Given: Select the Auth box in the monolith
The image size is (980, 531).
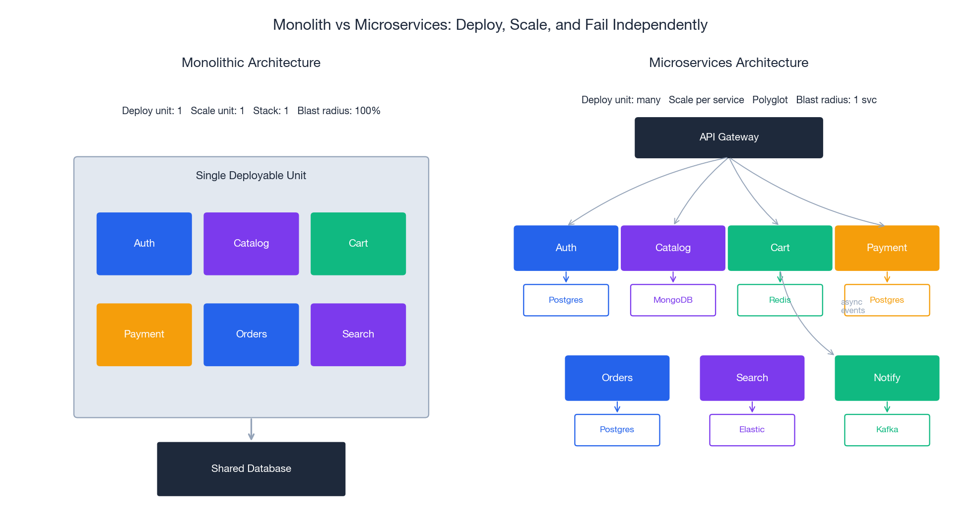Looking at the screenshot, I should pos(144,243).
